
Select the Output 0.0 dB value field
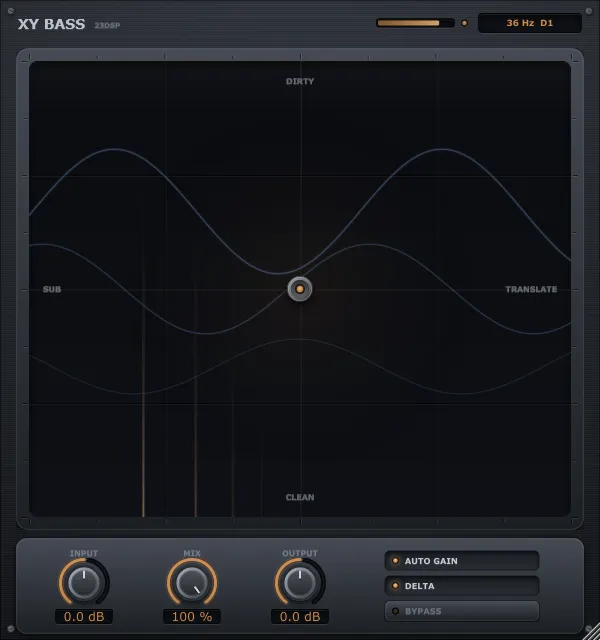(300, 616)
